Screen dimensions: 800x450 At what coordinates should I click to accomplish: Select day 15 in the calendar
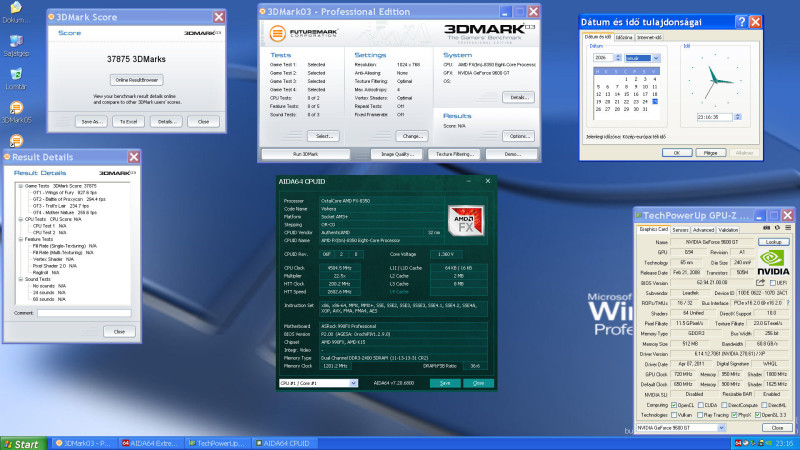pyautogui.click(x=627, y=94)
